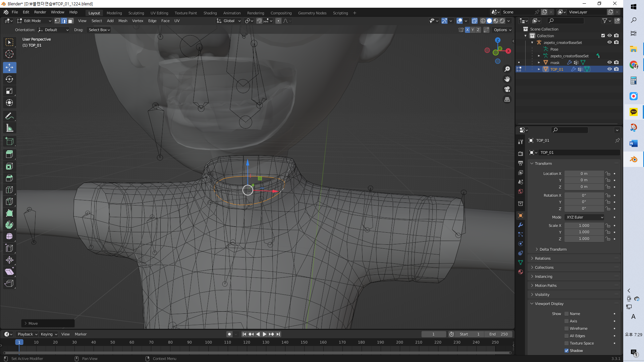Viewport: 644px width, 362px height.
Task: Toggle eye icon for zepeto_creatorBaseSet armature
Action: click(x=609, y=42)
